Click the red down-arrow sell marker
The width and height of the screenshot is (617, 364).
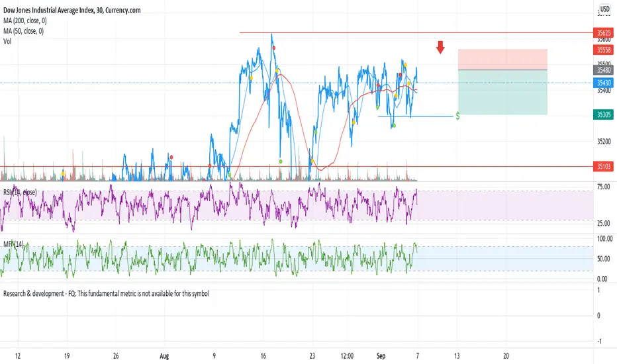pos(440,47)
